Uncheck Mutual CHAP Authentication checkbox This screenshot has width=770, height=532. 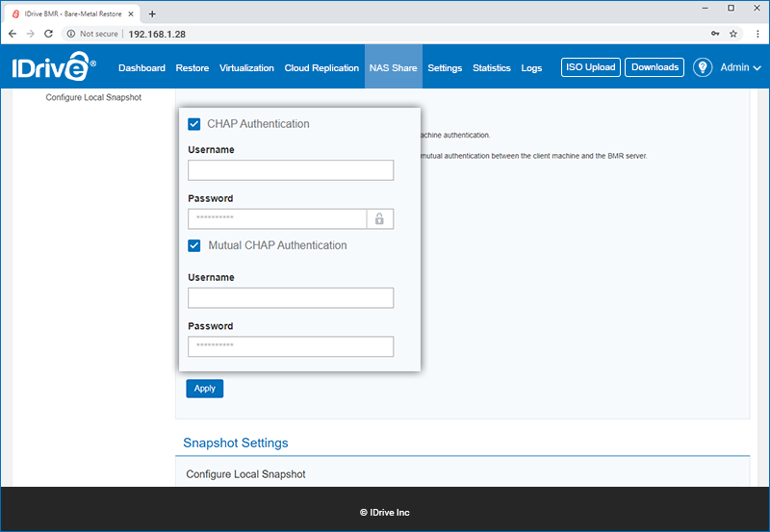[x=194, y=245]
